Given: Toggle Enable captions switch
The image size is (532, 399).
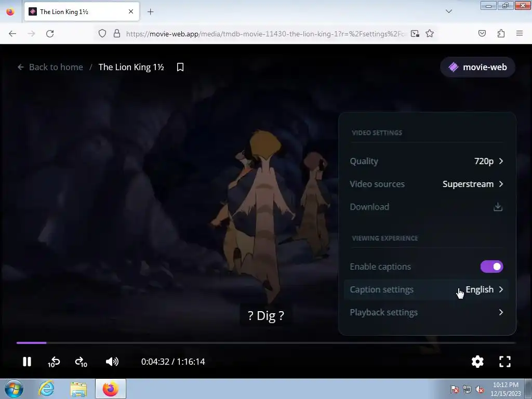Looking at the screenshot, I should pos(491,267).
